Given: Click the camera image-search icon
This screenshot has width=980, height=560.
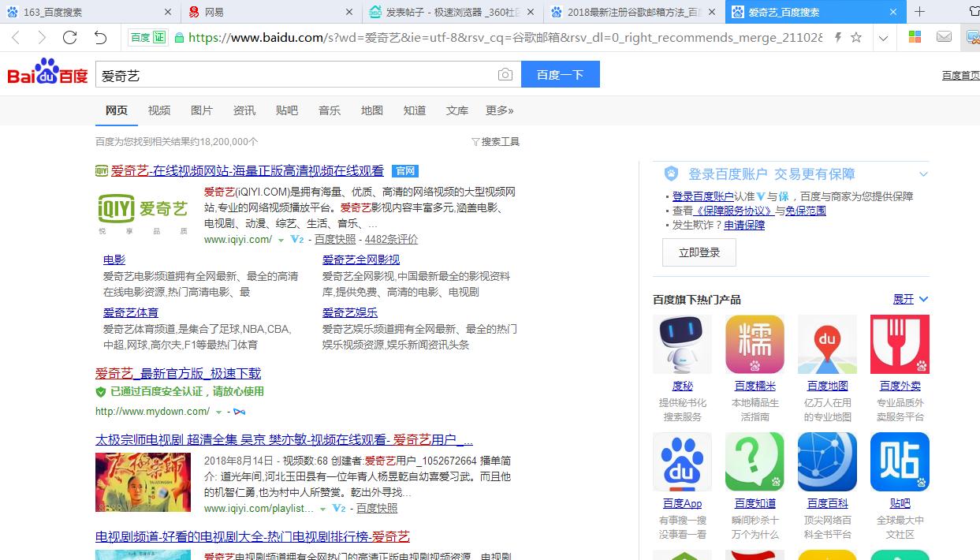Looking at the screenshot, I should [x=505, y=74].
